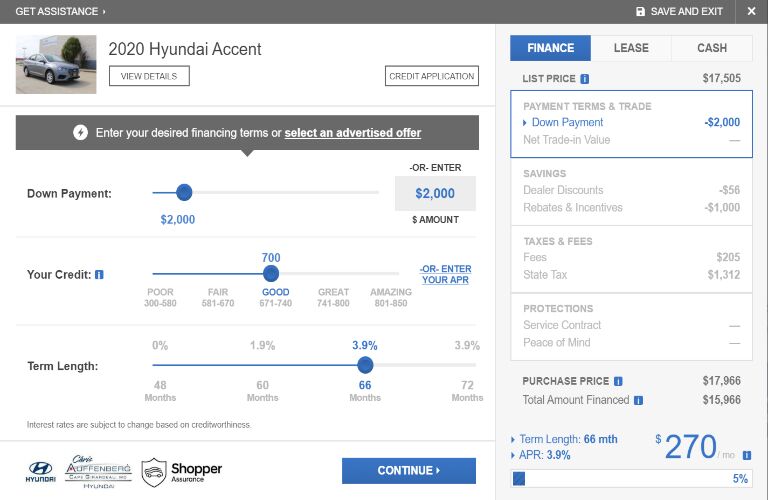Select the GOOD 671-740 credit range
Image resolution: width=768 pixels, height=500 pixels.
[x=276, y=297]
